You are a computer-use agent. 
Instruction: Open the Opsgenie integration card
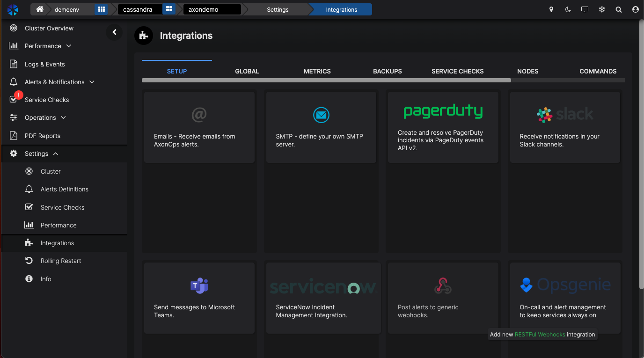point(565,298)
